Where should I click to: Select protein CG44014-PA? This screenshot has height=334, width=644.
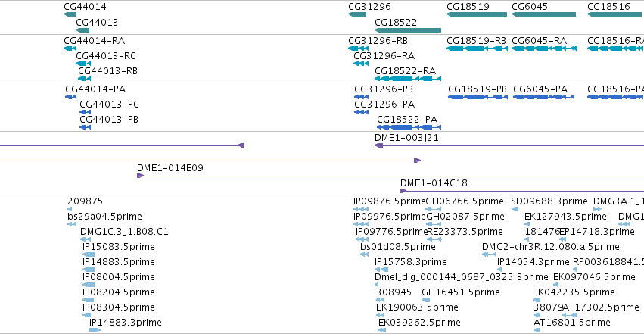coord(70,97)
